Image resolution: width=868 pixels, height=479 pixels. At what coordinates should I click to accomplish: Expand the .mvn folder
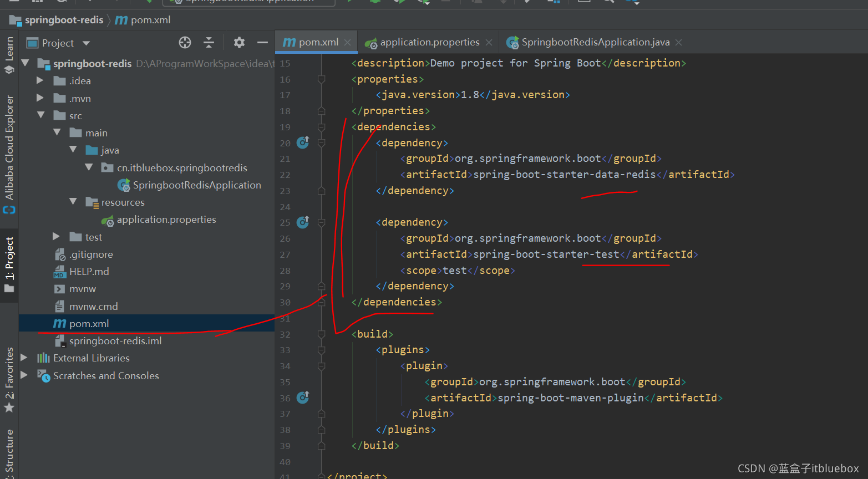[40, 98]
